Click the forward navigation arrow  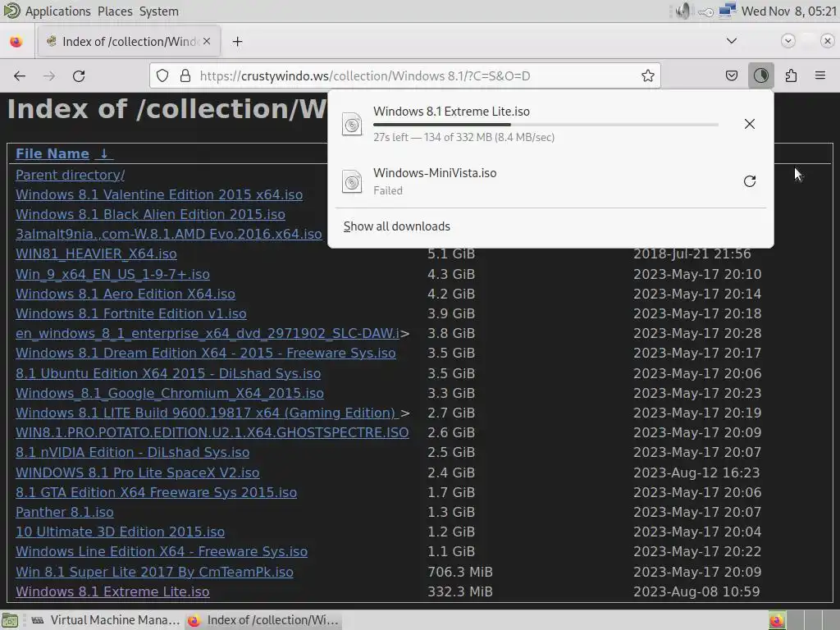pos(49,76)
